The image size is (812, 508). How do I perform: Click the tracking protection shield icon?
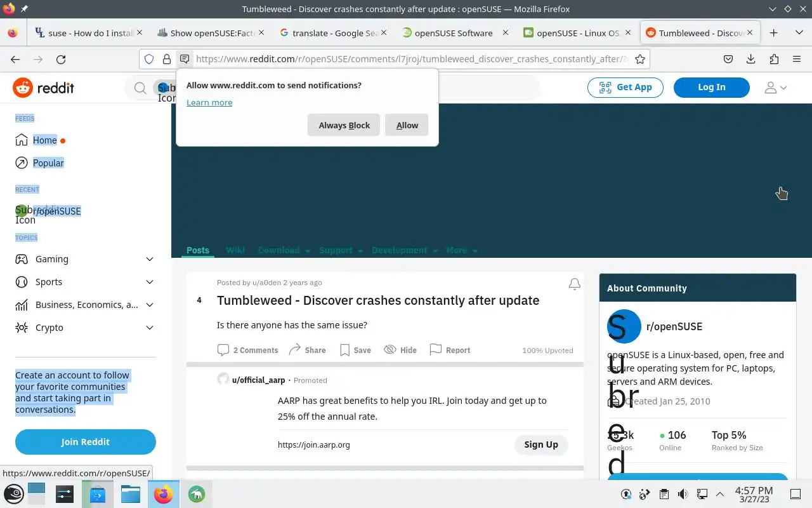coord(149,59)
